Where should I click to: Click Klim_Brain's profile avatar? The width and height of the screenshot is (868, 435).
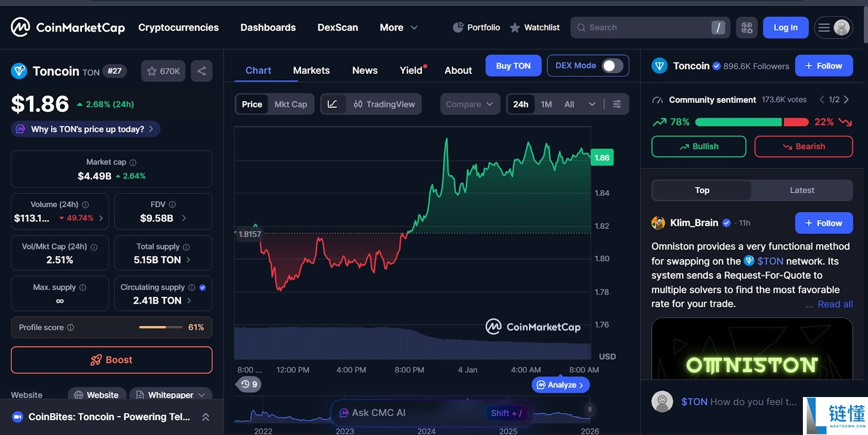[658, 223]
